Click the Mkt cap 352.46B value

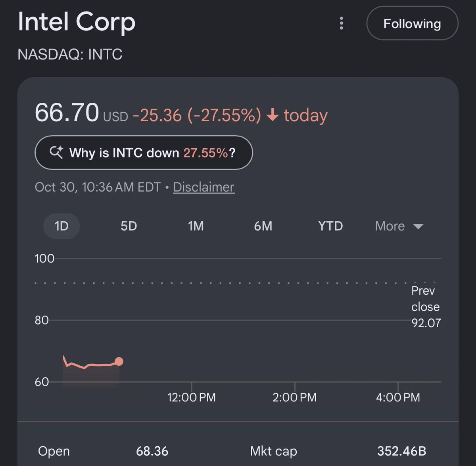tap(402, 451)
